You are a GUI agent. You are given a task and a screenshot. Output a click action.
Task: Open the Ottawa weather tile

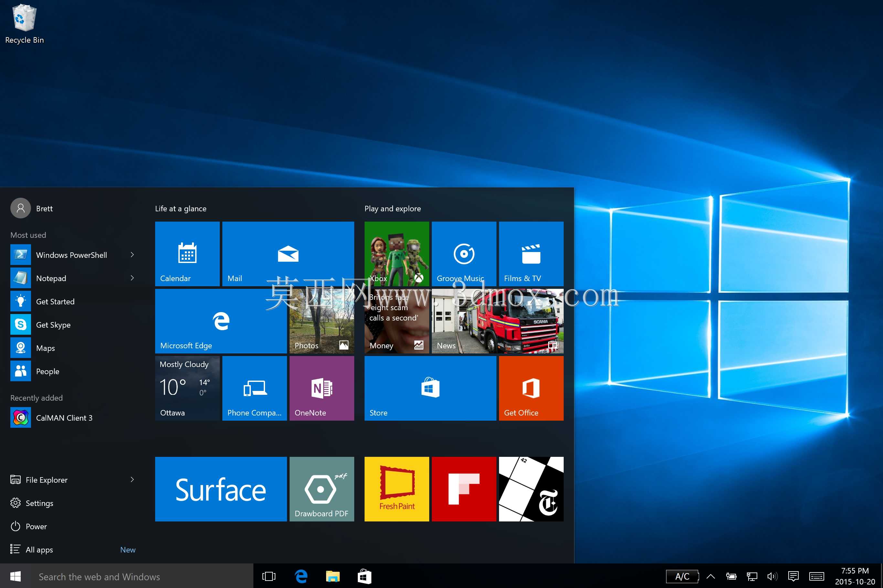[x=187, y=388]
